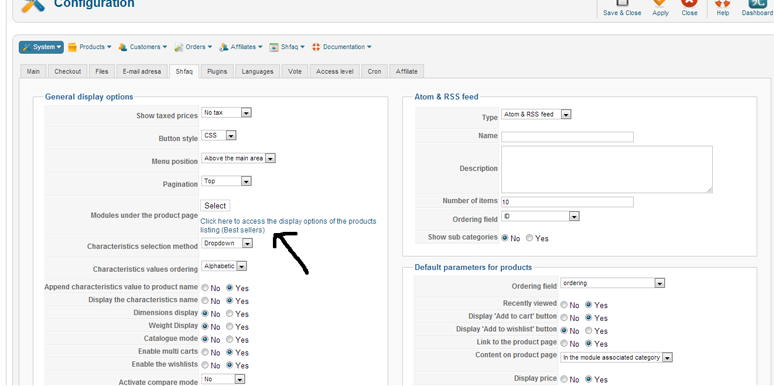Expand the Show taxed prices dropdown
Viewport: 774px width, 386px height.
pos(226,113)
